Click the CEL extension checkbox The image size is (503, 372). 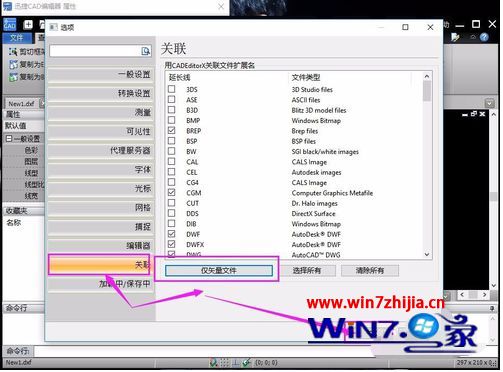point(172,172)
